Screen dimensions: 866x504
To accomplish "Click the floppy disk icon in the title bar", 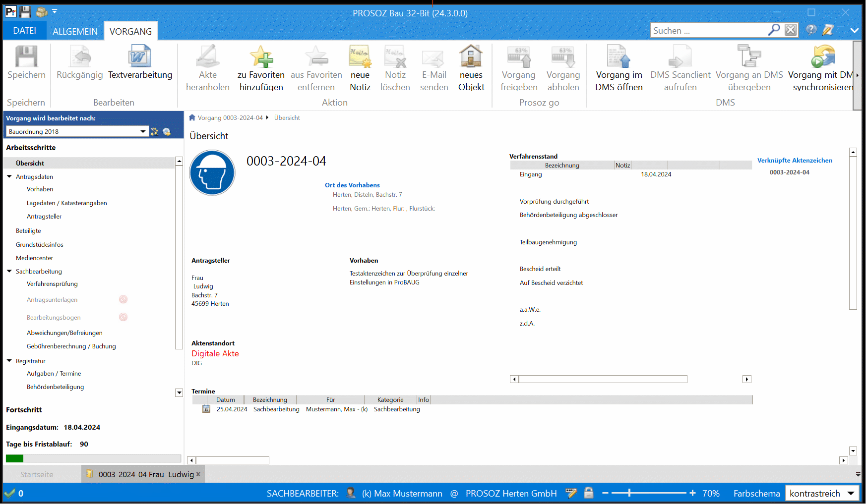I will pos(25,12).
